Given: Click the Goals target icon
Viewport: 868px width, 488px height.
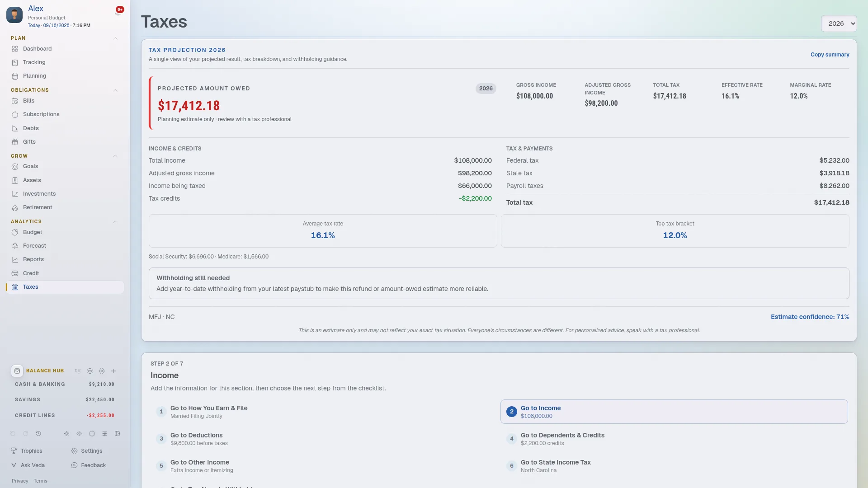Looking at the screenshot, I should (15, 166).
